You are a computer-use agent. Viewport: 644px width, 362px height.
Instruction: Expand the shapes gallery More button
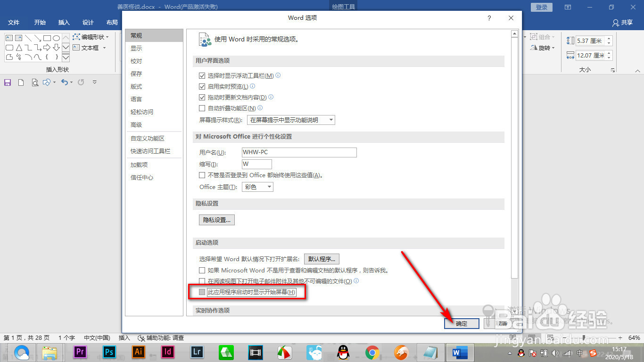66,58
